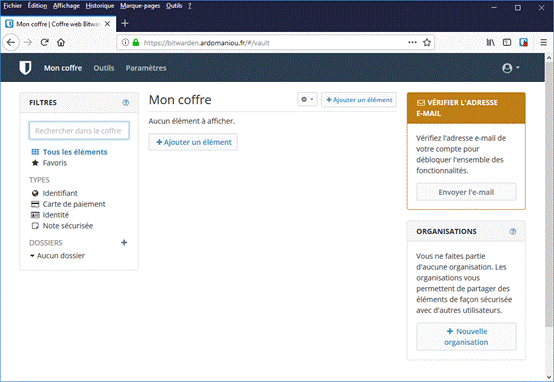Click the Tous les éléments grid icon
The height and width of the screenshot is (382, 554).
point(35,152)
